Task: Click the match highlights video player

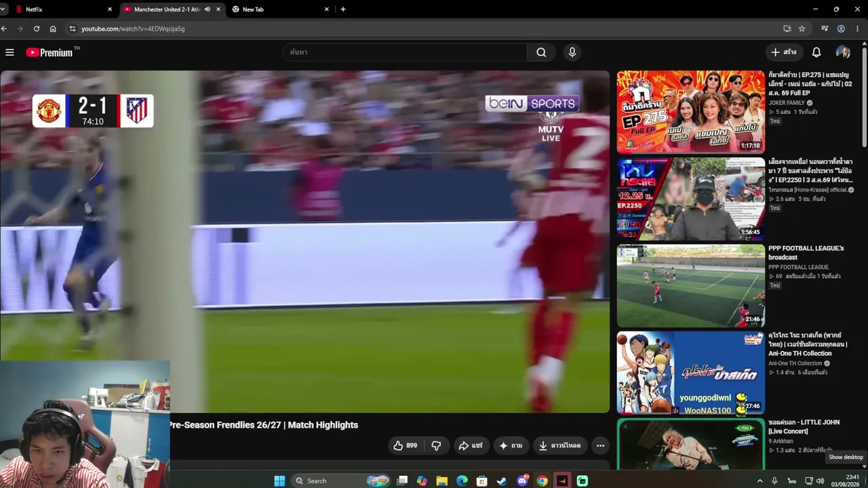Action: tap(305, 241)
